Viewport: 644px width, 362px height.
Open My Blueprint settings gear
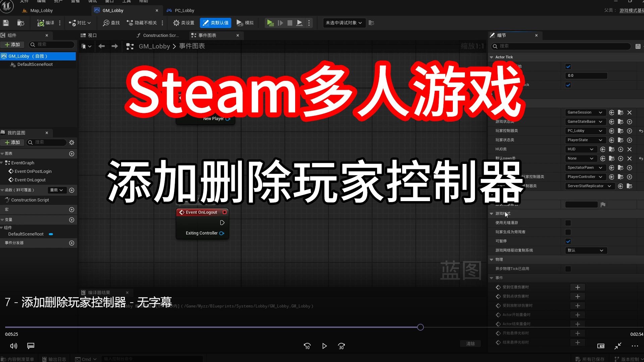pyautogui.click(x=71, y=142)
